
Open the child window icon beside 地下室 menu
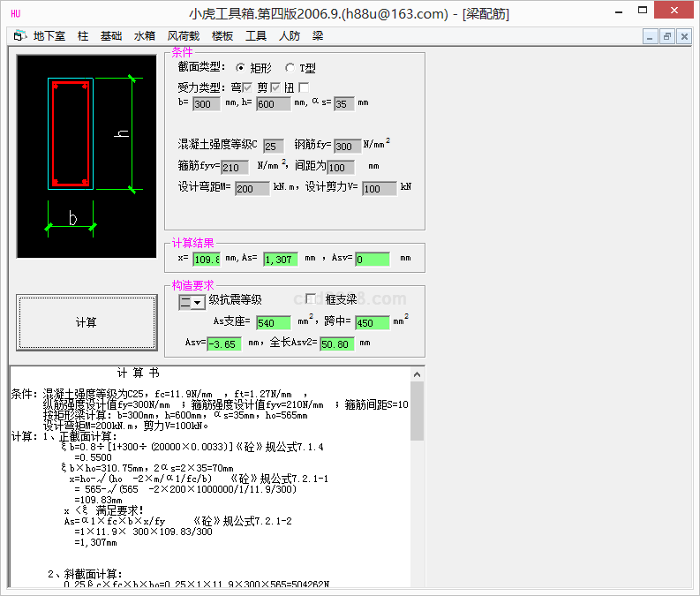tap(19, 36)
